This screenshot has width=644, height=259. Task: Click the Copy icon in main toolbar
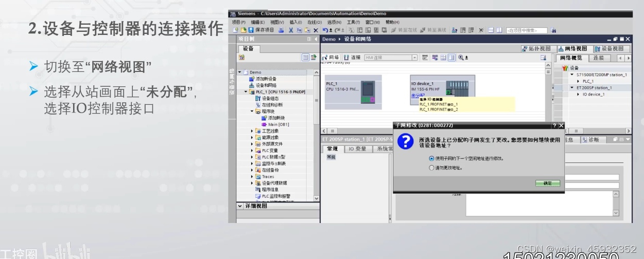(x=299, y=30)
